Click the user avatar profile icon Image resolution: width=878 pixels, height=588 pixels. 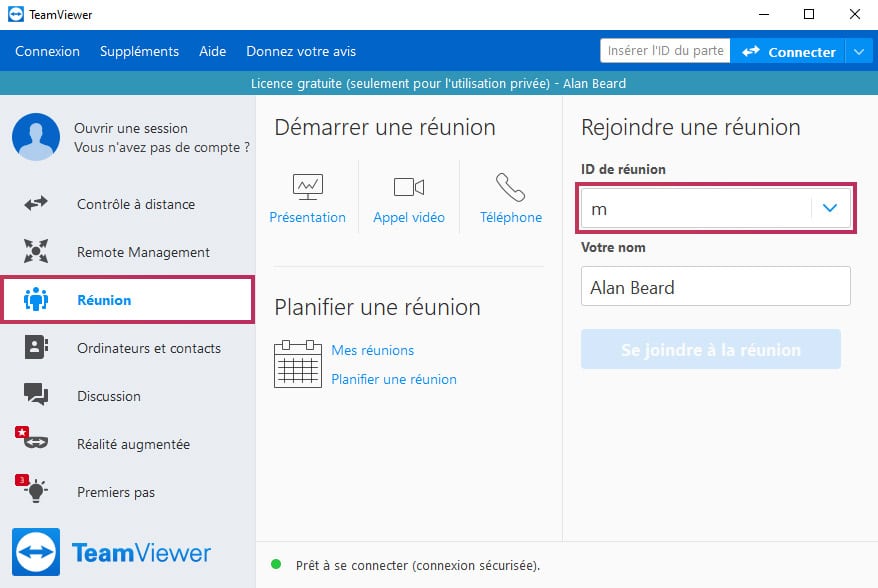(x=36, y=137)
